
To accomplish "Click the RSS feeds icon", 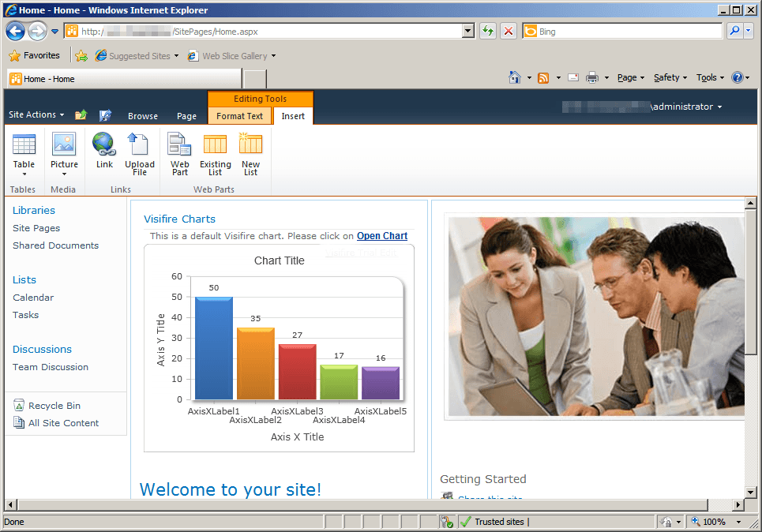I will (543, 77).
